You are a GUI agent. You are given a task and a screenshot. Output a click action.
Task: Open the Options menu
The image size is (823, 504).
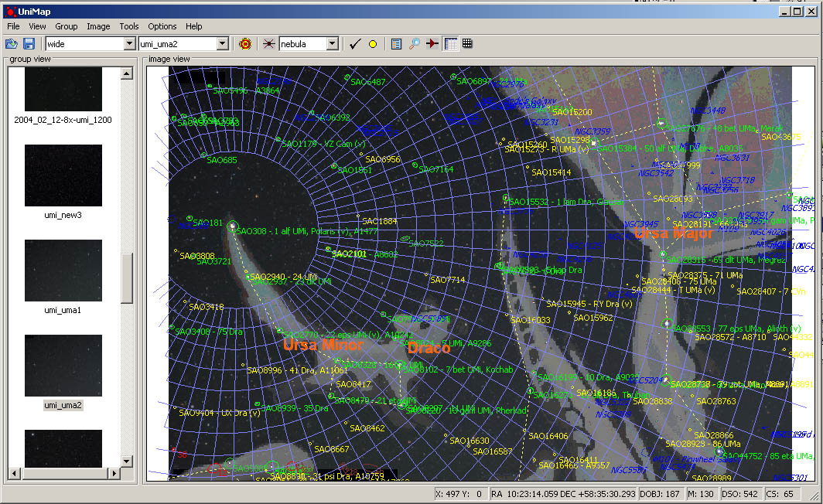click(x=162, y=26)
